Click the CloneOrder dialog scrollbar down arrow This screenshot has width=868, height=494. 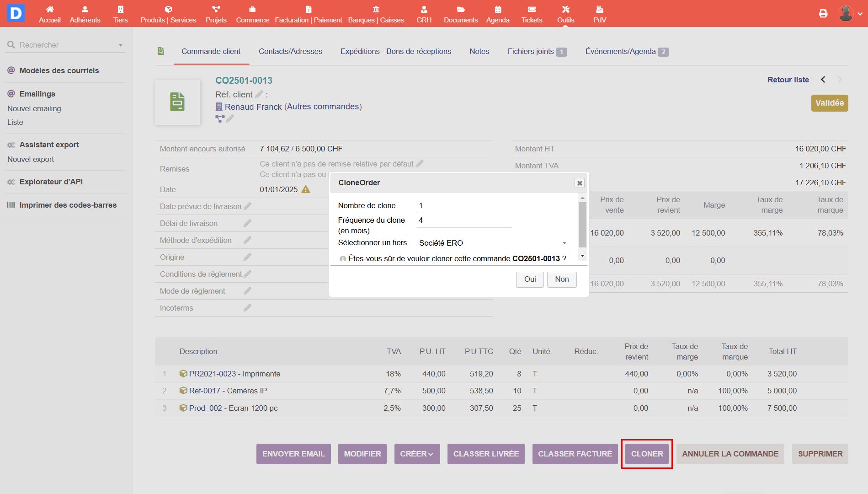point(582,256)
